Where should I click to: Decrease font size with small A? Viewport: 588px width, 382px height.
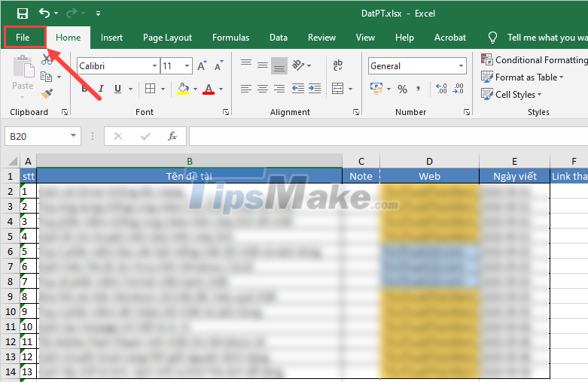pyautogui.click(x=219, y=66)
